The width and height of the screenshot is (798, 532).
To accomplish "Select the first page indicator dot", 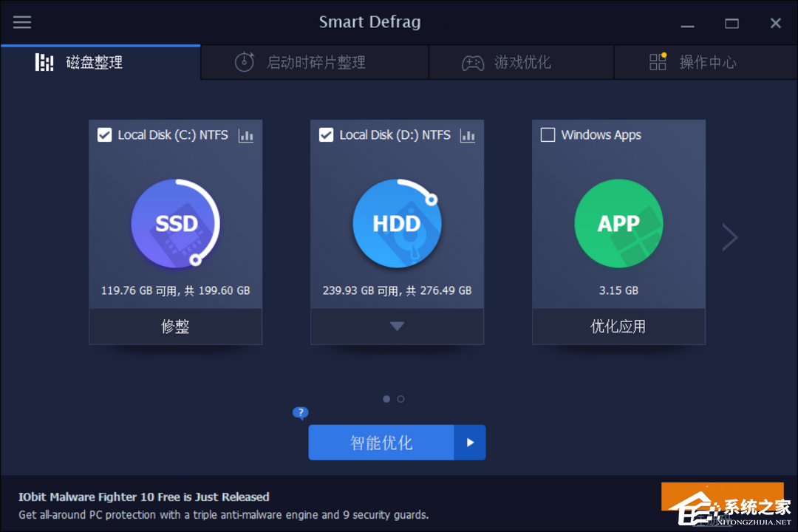I will coord(386,399).
